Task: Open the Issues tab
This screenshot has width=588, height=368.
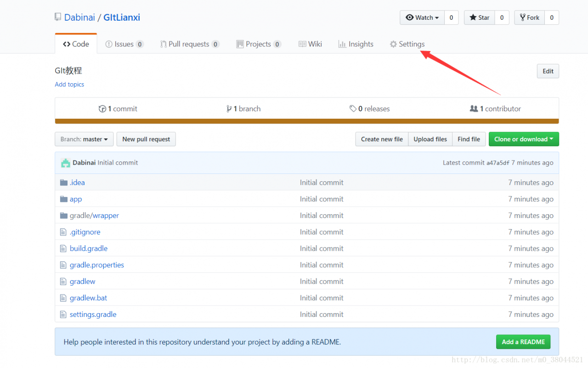Action: pyautogui.click(x=124, y=44)
